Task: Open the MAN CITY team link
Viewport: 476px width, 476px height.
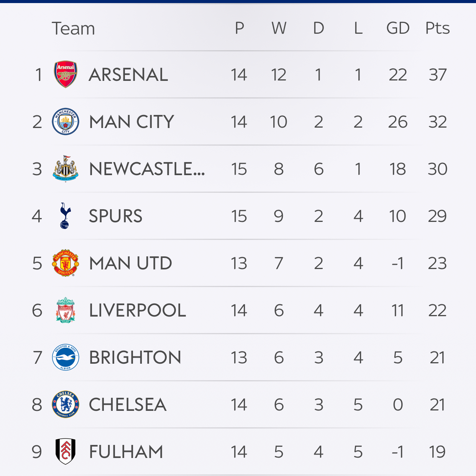Action: coord(131,122)
